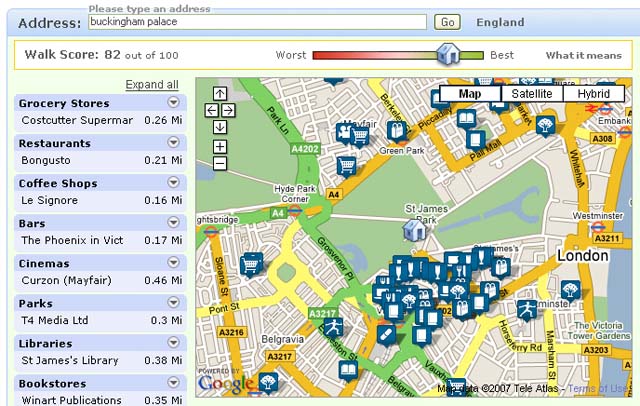Open the What it means link
Screen dimensions: 640x406
click(x=584, y=55)
